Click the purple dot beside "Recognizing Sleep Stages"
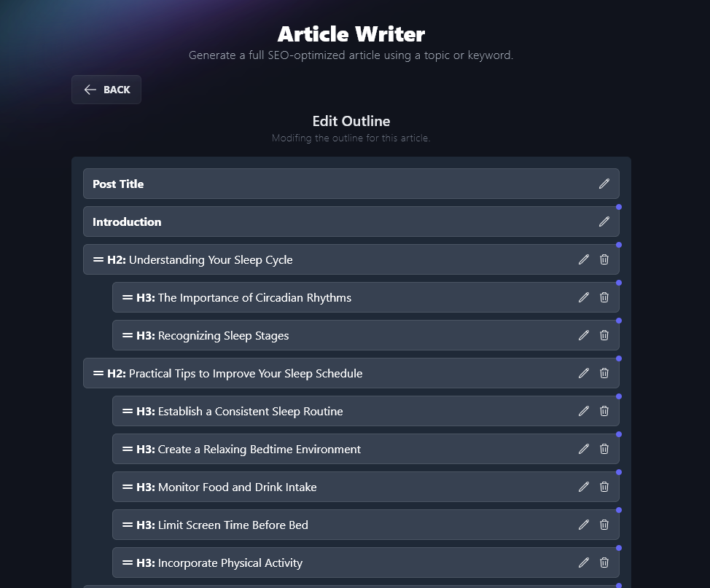This screenshot has height=588, width=710. pos(619,321)
